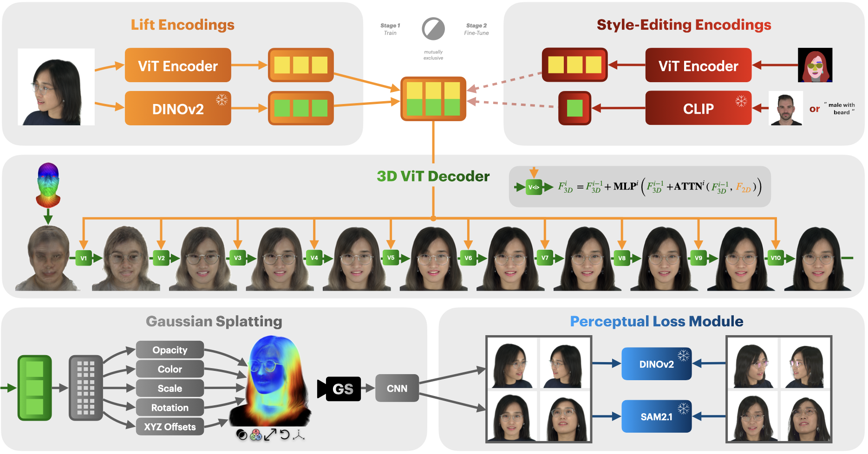Select the RGB color wheel icon
868x454 pixels.
[x=256, y=435]
